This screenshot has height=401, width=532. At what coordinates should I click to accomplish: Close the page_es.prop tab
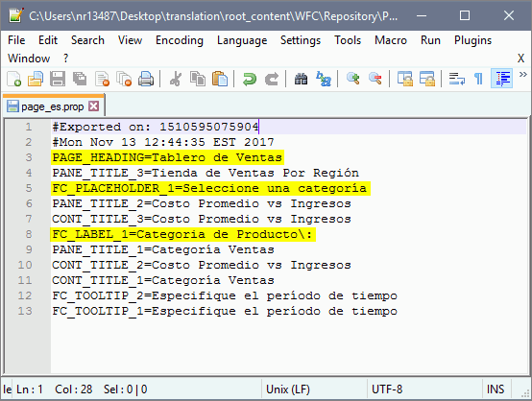click(94, 106)
